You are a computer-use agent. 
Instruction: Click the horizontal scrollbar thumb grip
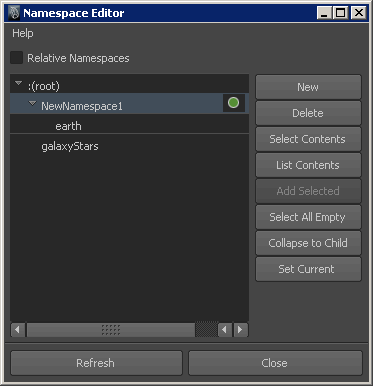click(x=111, y=330)
